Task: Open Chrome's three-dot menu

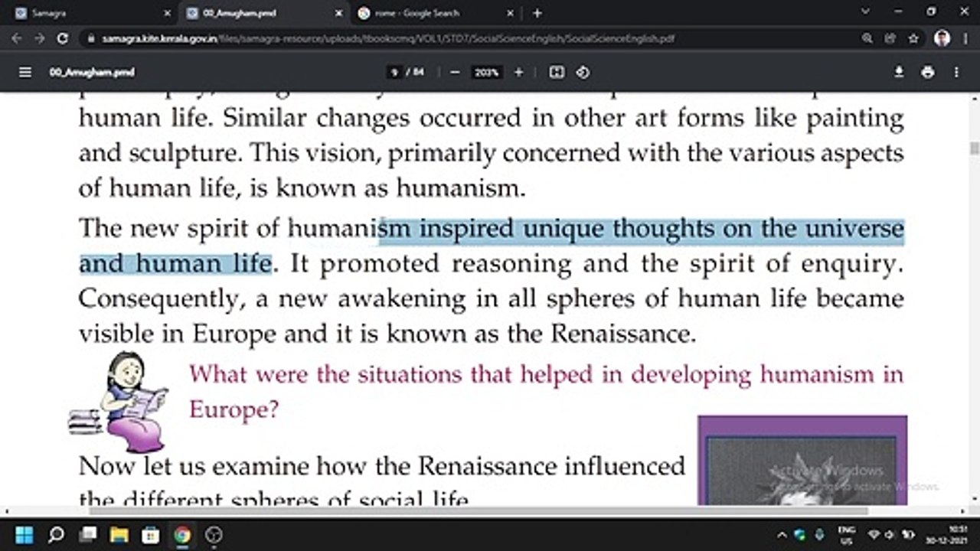Action: [x=964, y=38]
